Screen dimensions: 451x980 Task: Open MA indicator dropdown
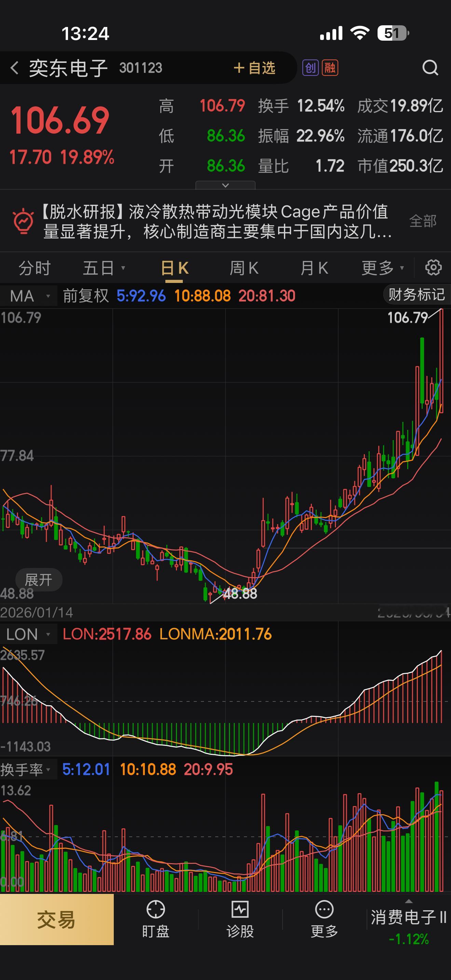coord(29,296)
